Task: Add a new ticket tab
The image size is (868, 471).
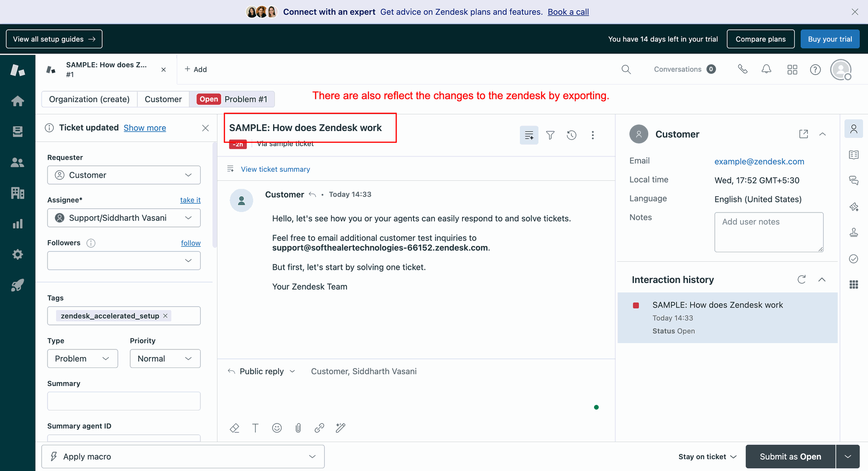Action: [x=195, y=69]
